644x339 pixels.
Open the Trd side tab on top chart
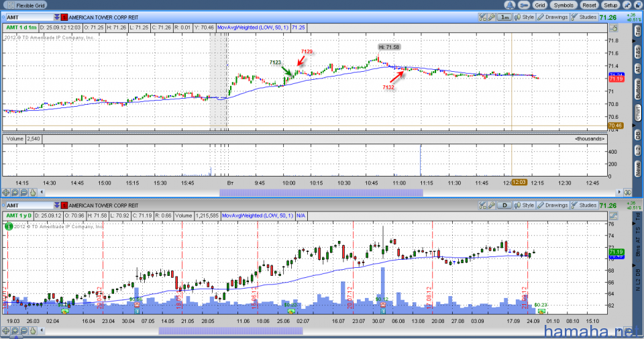pos(638,30)
